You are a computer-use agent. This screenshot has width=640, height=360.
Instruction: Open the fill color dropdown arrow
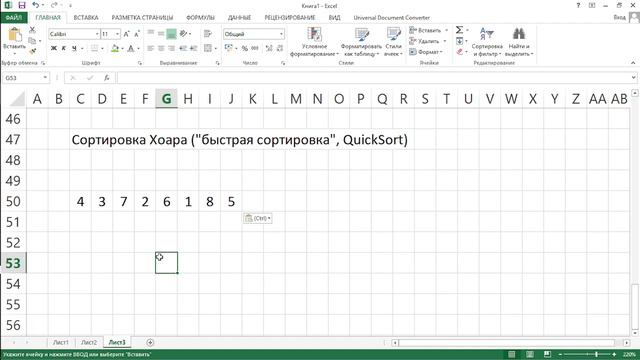[122, 49]
